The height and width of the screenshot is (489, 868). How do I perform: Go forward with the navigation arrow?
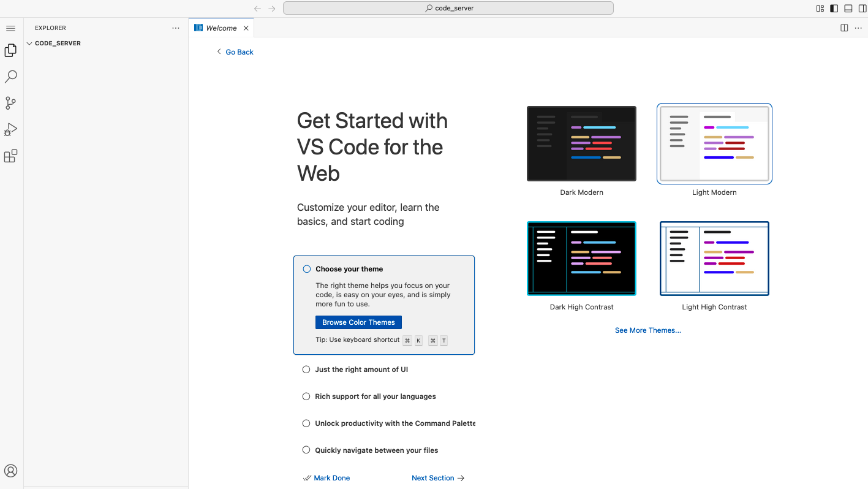272,9
